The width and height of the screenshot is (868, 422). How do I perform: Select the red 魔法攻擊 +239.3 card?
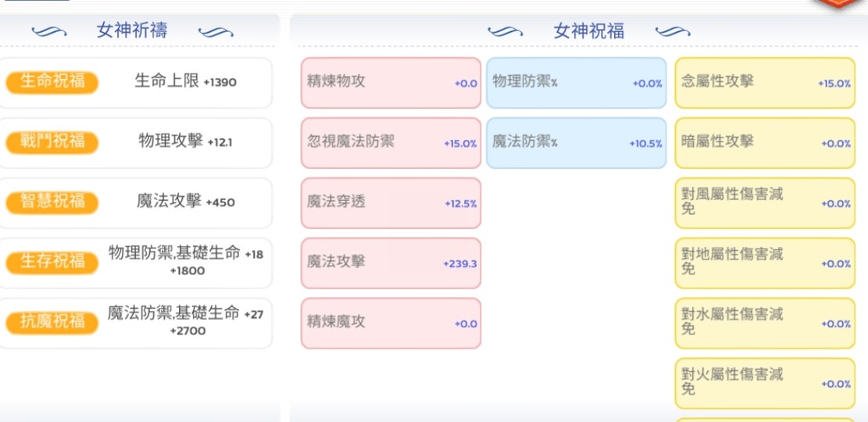(391, 263)
